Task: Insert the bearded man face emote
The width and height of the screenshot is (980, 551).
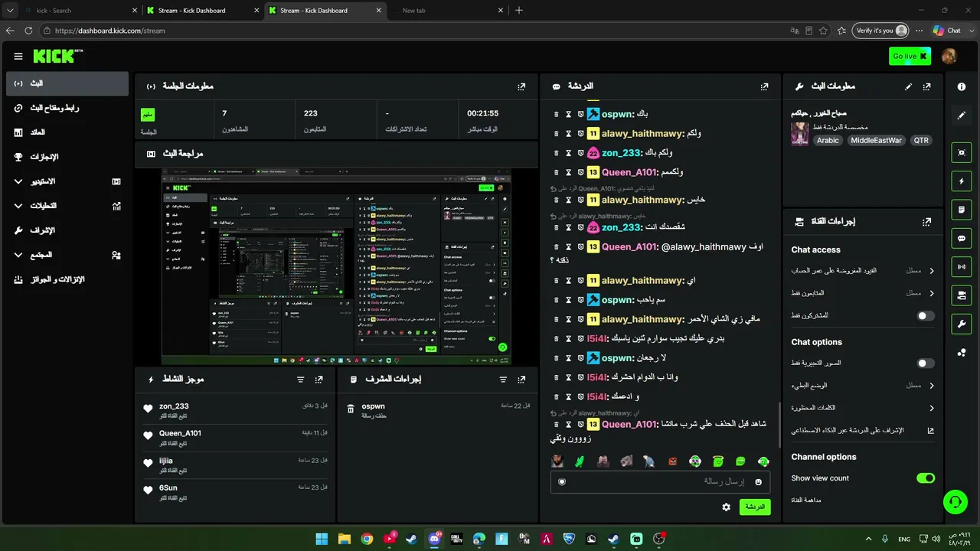Action: (557, 461)
